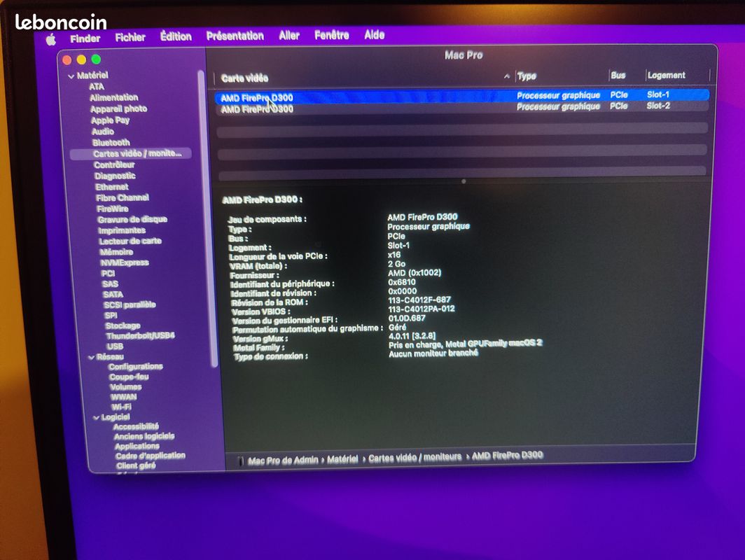Select AMD FirePro D300 Slot-1 row
Viewport: 745px width, 560px height.
click(x=462, y=97)
